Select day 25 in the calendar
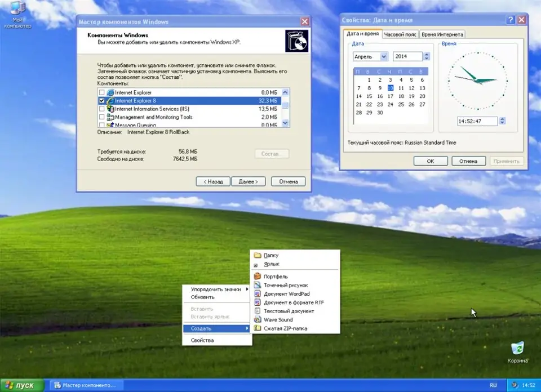The width and height of the screenshot is (541, 392). [x=401, y=104]
